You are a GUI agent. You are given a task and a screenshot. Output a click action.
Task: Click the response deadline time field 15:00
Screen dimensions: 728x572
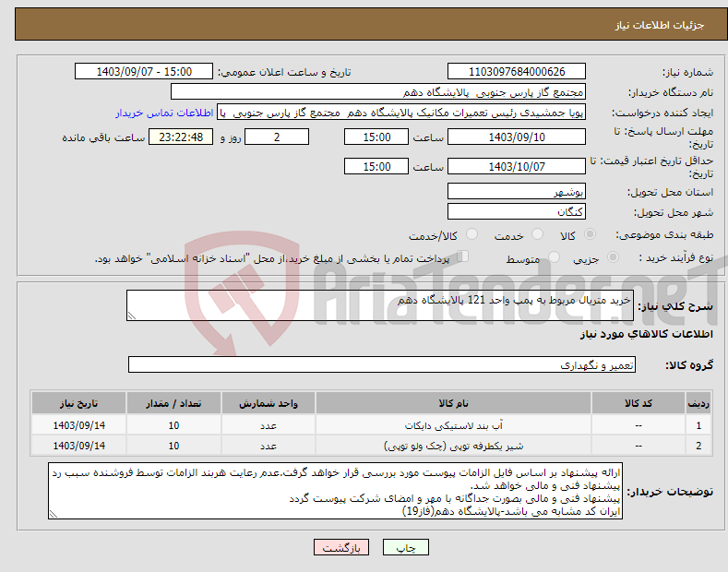pos(376,137)
